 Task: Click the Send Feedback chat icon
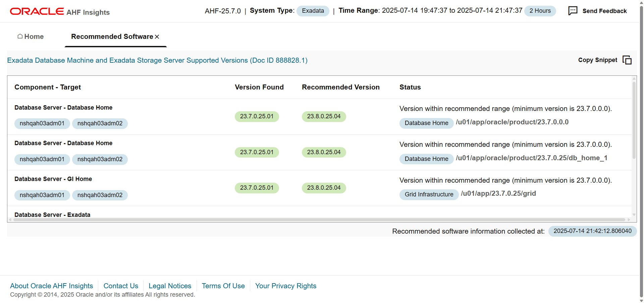[573, 11]
